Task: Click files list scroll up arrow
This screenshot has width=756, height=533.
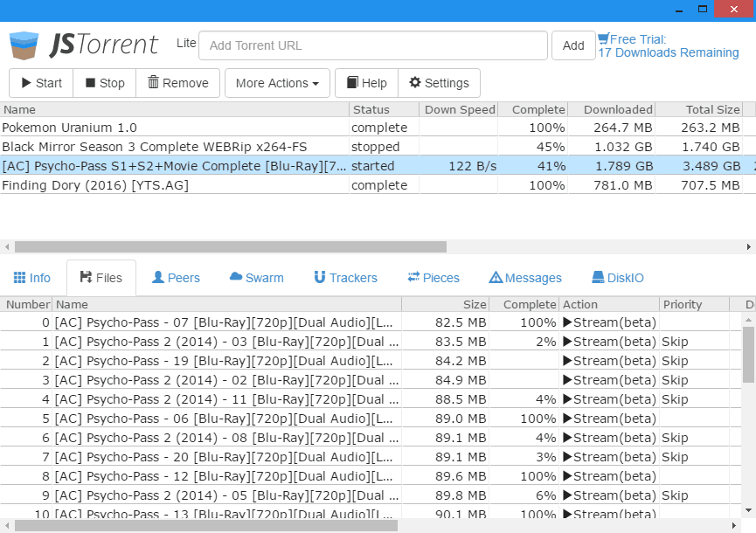Action: 748,320
